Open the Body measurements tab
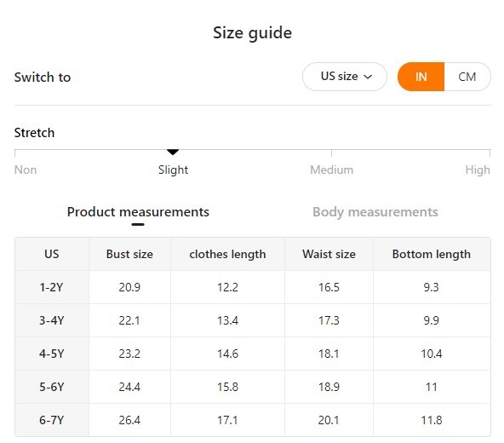The image size is (504, 443). 375,212
